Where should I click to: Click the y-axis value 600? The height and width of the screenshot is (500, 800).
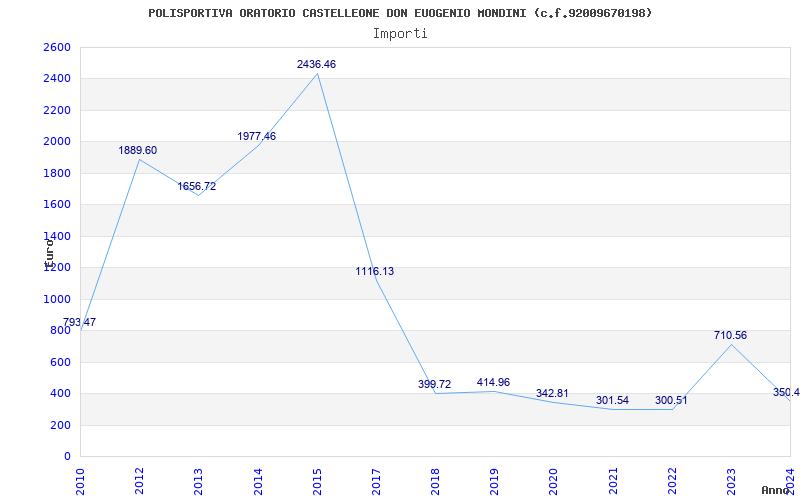60,362
